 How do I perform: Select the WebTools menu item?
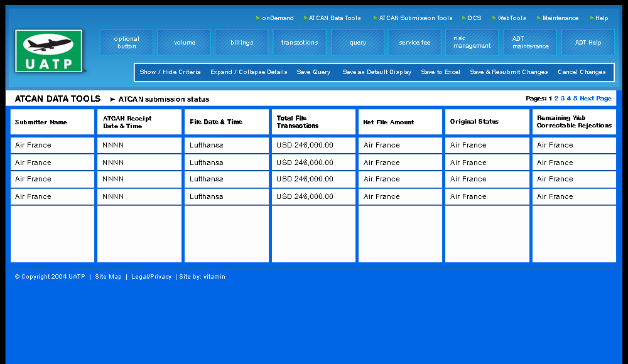pos(512,18)
